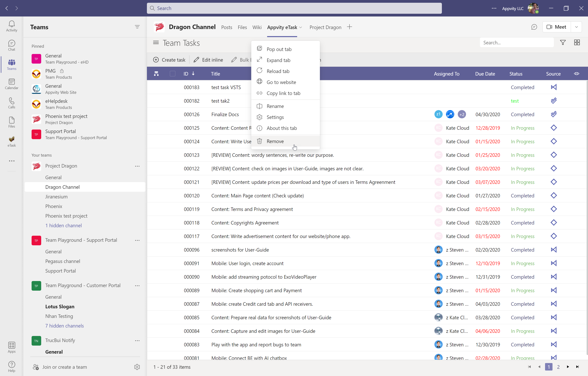Expand the Meet button dropdown arrow
Image resolution: width=588 pixels, height=376 pixels.
576,27
